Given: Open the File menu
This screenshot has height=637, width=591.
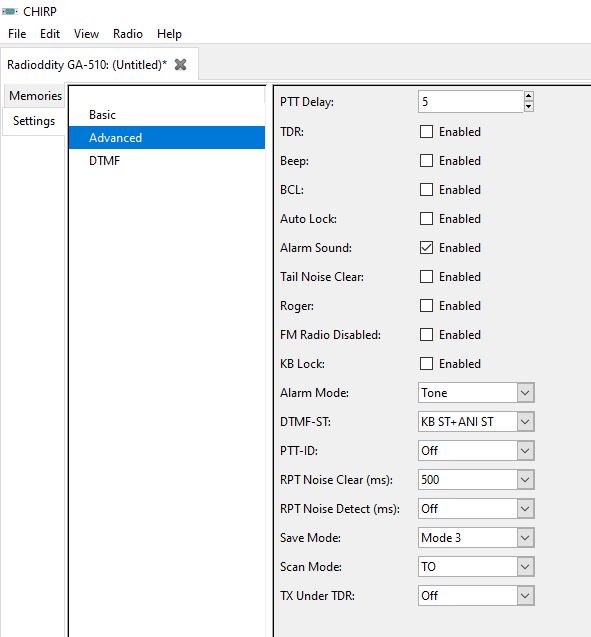Looking at the screenshot, I should pyautogui.click(x=17, y=34).
